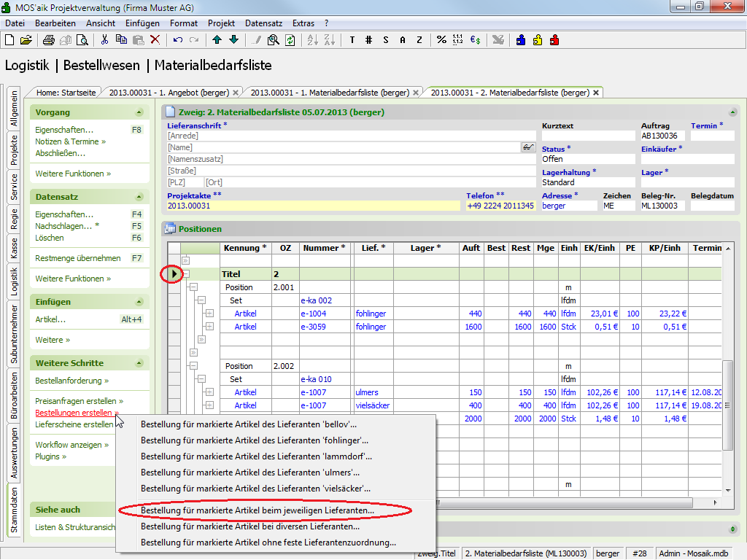Viewport: 747px width, 560px height.
Task: Click the e-1004 article number cell
Action: click(x=325, y=314)
